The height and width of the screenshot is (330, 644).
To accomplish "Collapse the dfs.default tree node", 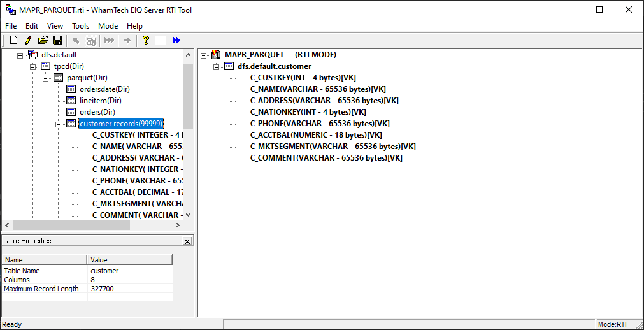I will pos(20,55).
